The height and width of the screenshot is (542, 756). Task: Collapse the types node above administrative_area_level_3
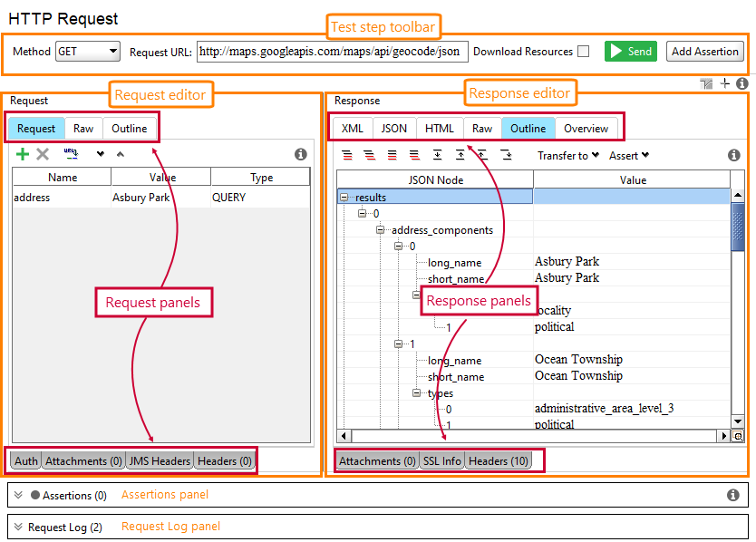coord(417,393)
